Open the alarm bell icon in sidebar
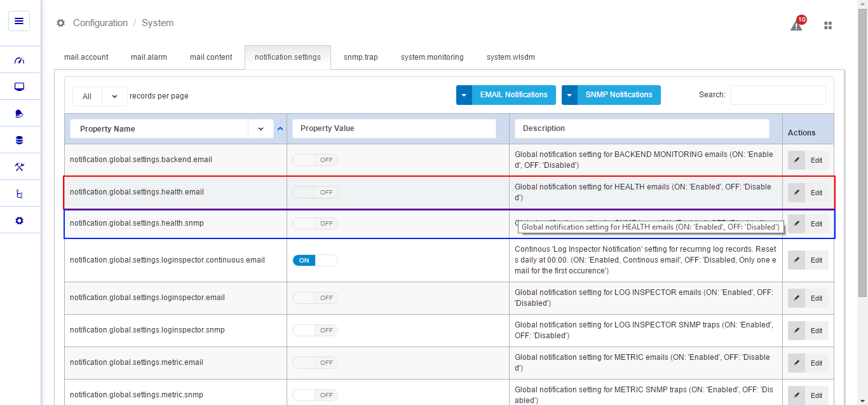Image resolution: width=868 pixels, height=405 pixels. (19, 114)
